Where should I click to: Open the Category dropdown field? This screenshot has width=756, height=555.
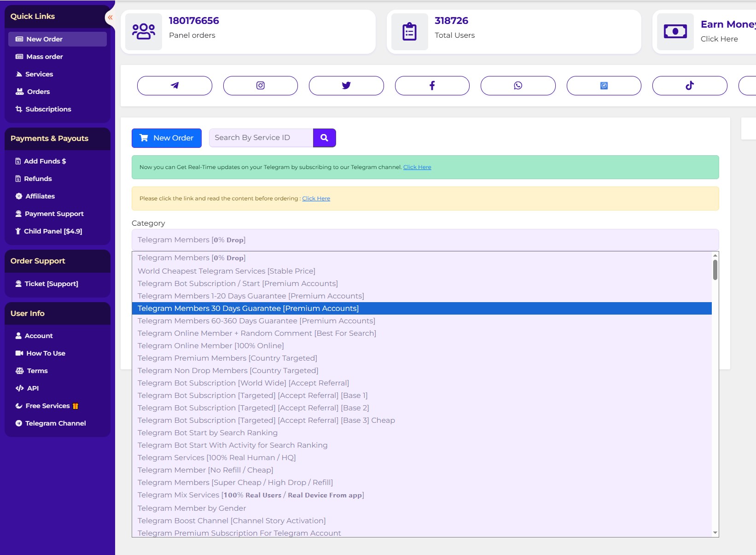coord(425,240)
